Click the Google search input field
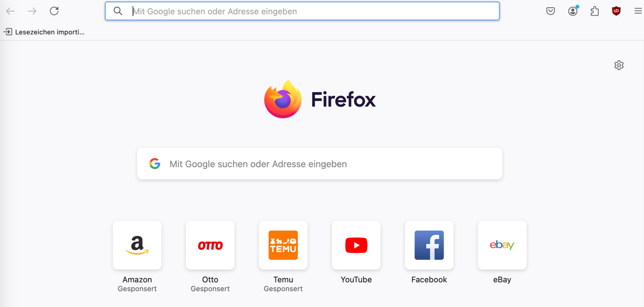Screen dimensions: 644x307 click(x=314, y=164)
